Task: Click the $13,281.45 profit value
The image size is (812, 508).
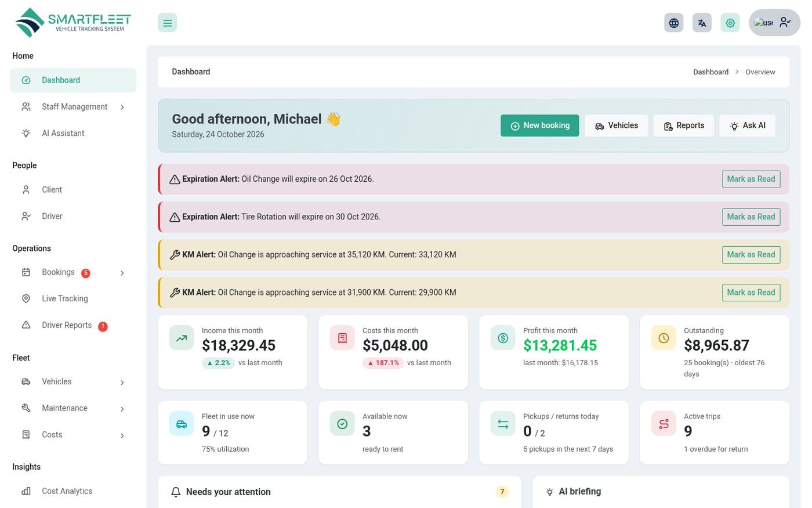Action: pos(560,345)
